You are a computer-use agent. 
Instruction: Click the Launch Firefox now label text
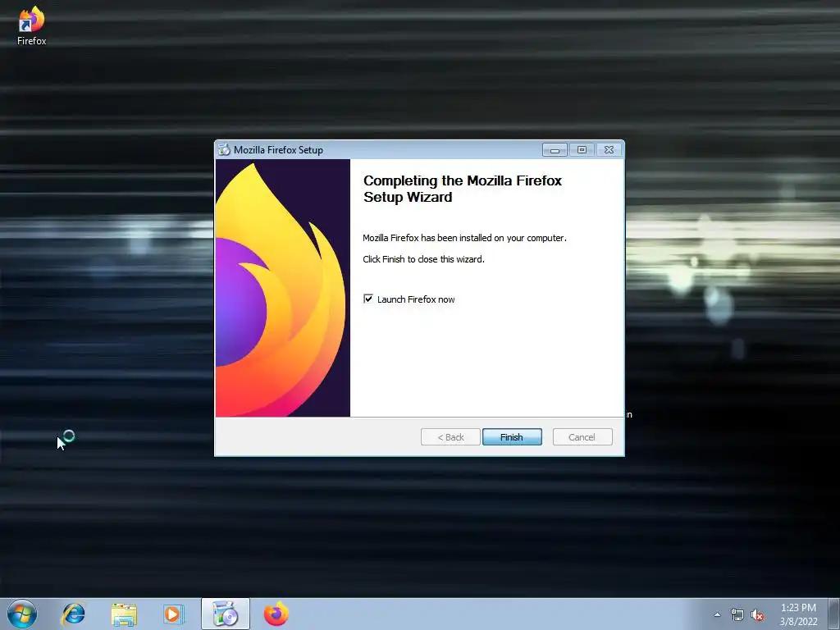pos(416,299)
